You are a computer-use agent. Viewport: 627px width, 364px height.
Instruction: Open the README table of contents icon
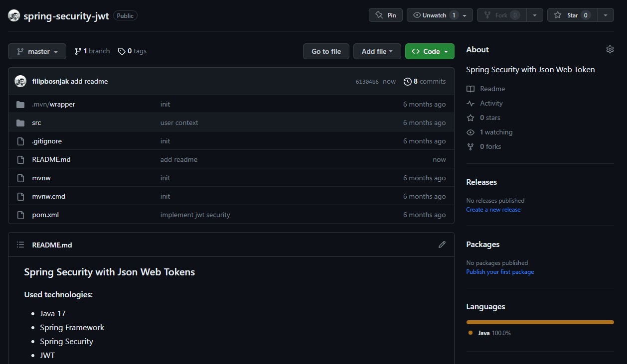click(x=20, y=244)
